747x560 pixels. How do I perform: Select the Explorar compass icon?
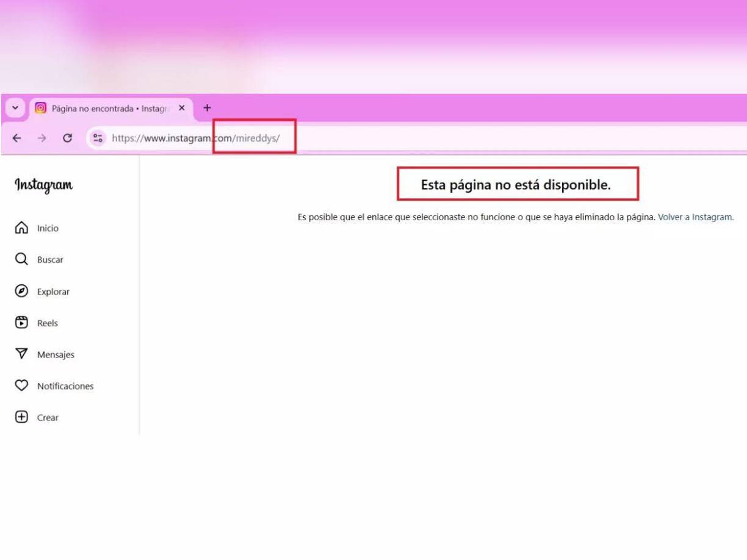click(21, 291)
